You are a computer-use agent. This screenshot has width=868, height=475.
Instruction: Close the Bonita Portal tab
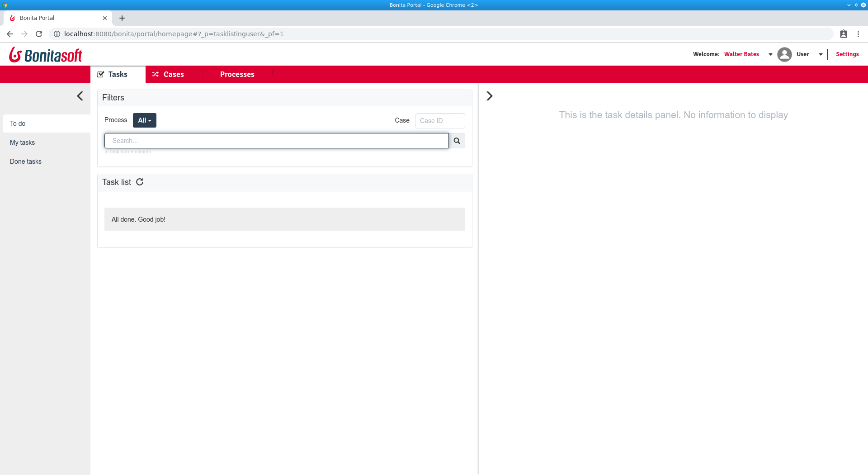pos(105,18)
